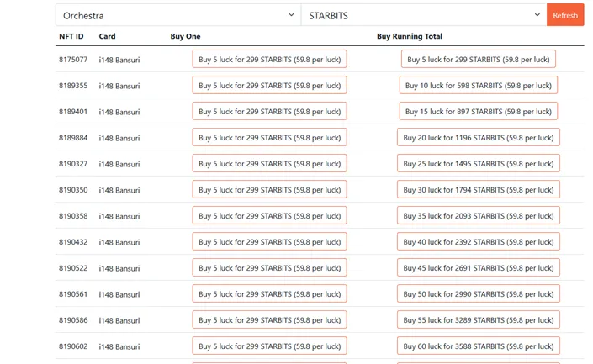
Task: Click the Card column header
Action: [107, 36]
